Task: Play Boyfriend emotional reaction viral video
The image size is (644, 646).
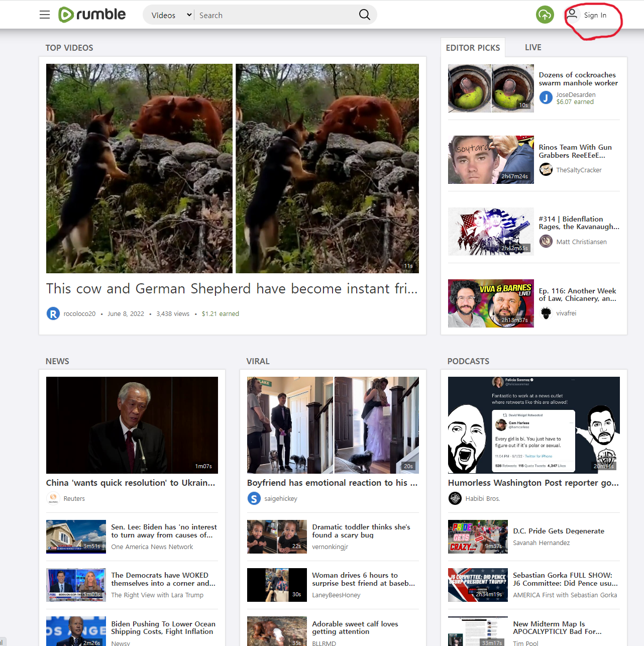Action: tap(333, 425)
